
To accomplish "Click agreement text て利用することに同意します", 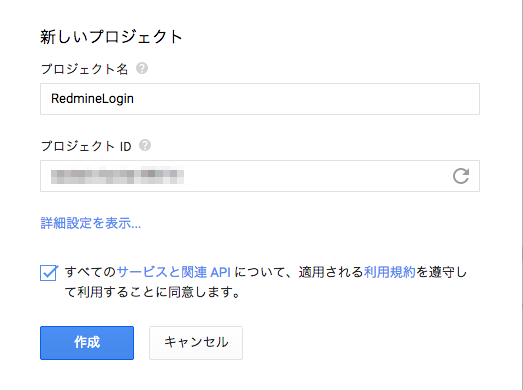I will pyautogui.click(x=152, y=292).
